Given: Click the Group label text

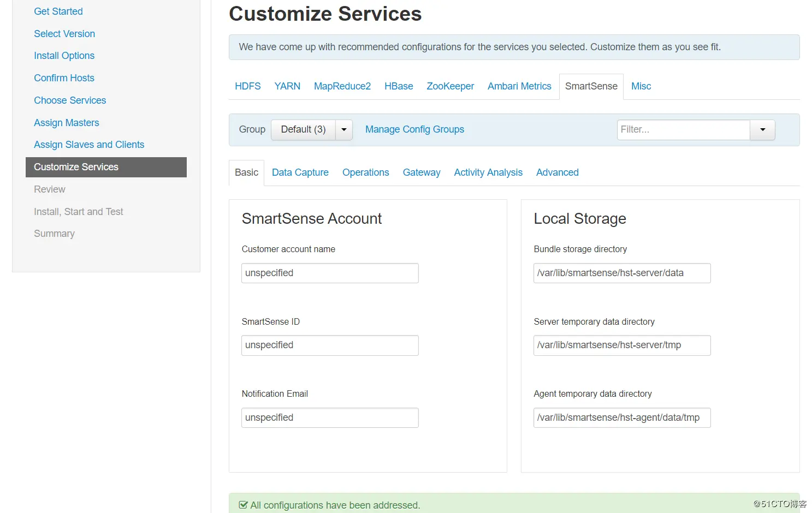Looking at the screenshot, I should point(252,129).
